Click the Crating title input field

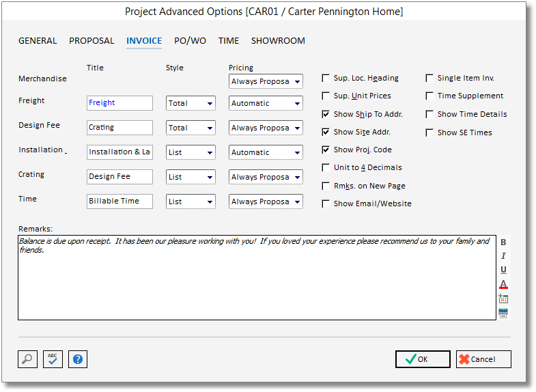pos(119,128)
